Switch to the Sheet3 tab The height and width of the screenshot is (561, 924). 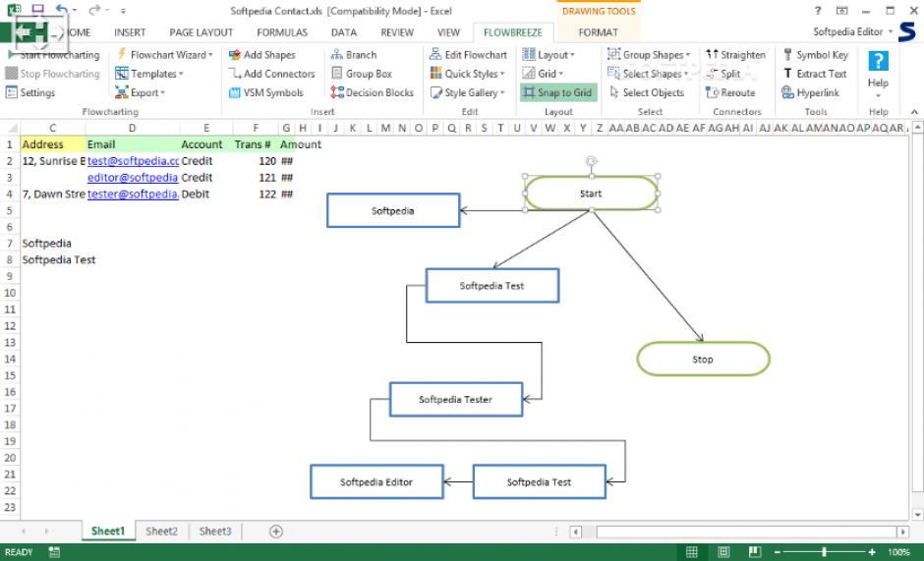point(215,531)
